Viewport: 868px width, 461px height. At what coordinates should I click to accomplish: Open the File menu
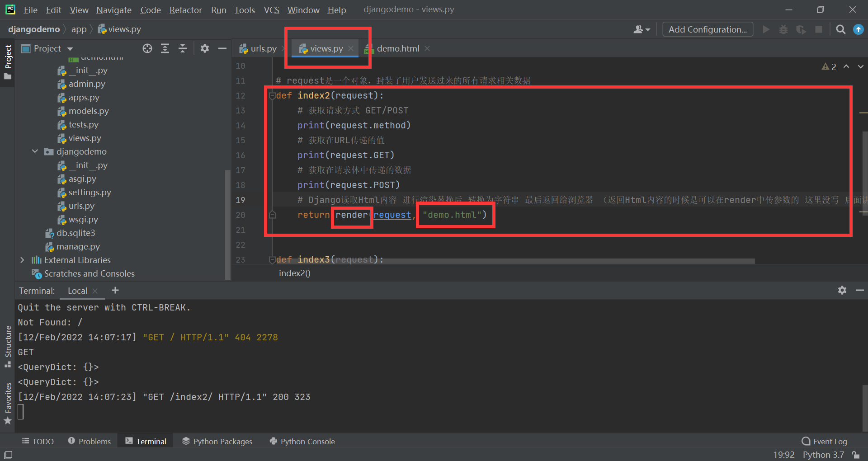pos(30,10)
